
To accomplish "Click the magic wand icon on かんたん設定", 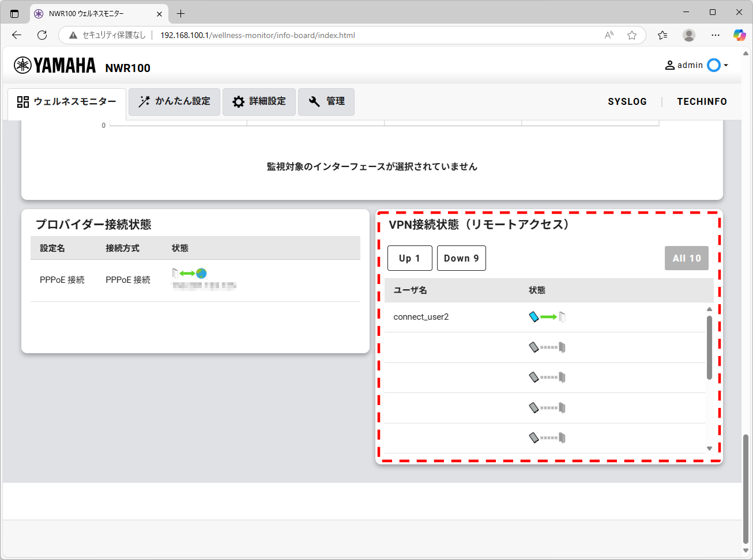I will tap(144, 101).
